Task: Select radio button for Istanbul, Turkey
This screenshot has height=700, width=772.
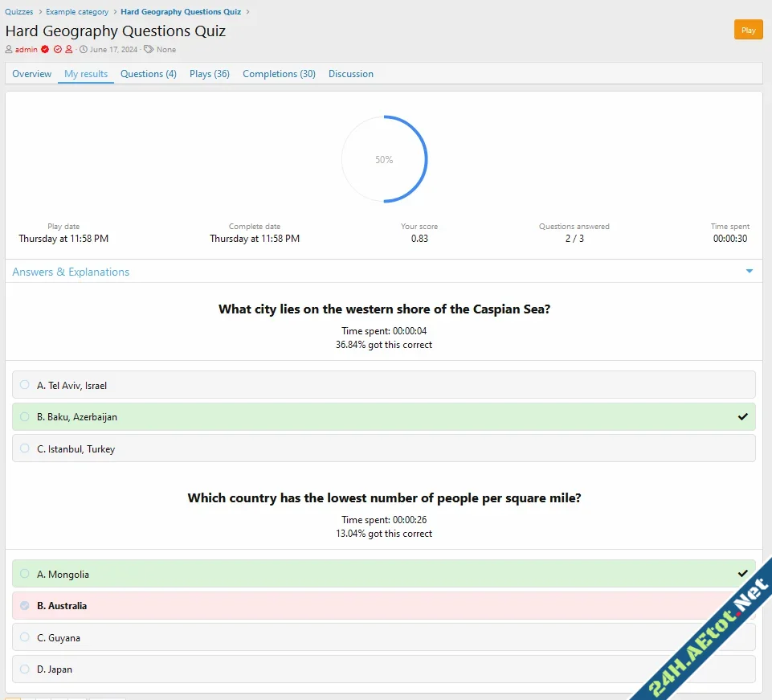Action: (25, 448)
